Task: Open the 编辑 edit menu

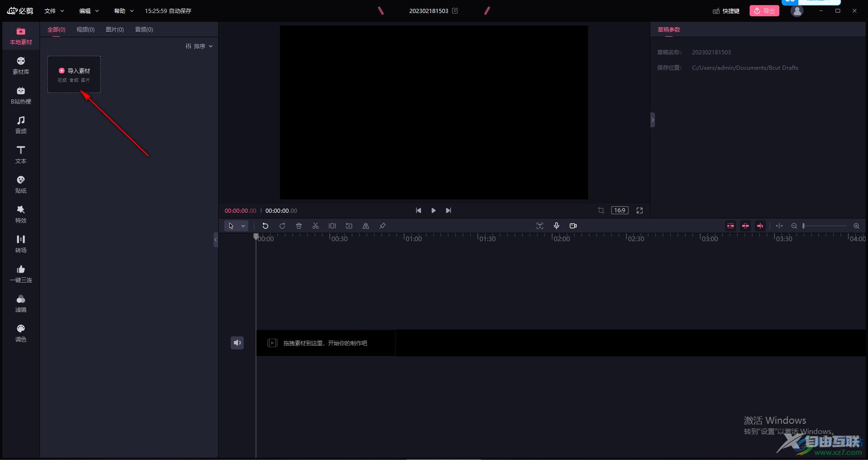Action: click(89, 11)
